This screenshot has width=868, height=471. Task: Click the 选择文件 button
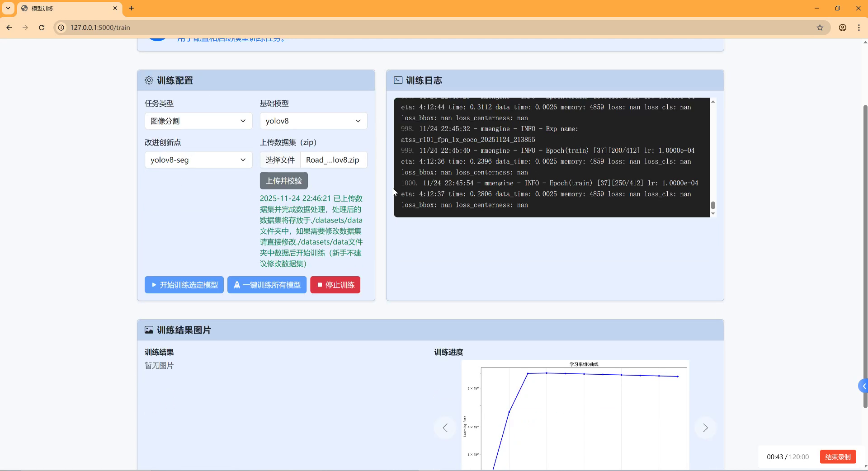(x=280, y=160)
